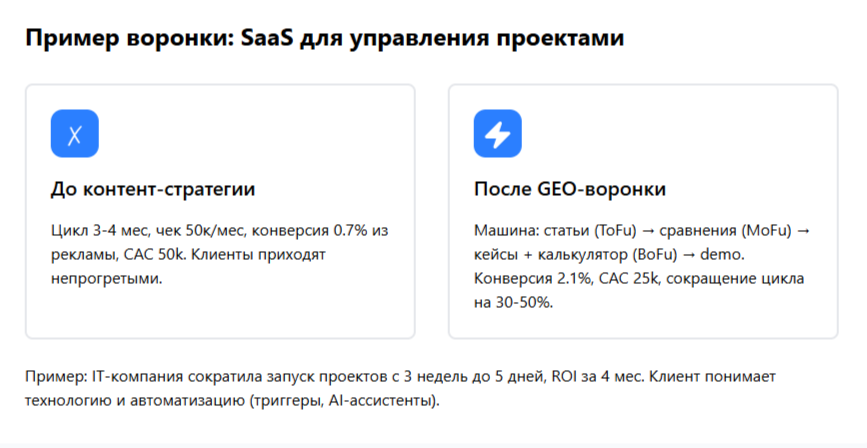Click the word 'SaaS' in heading

point(267,38)
